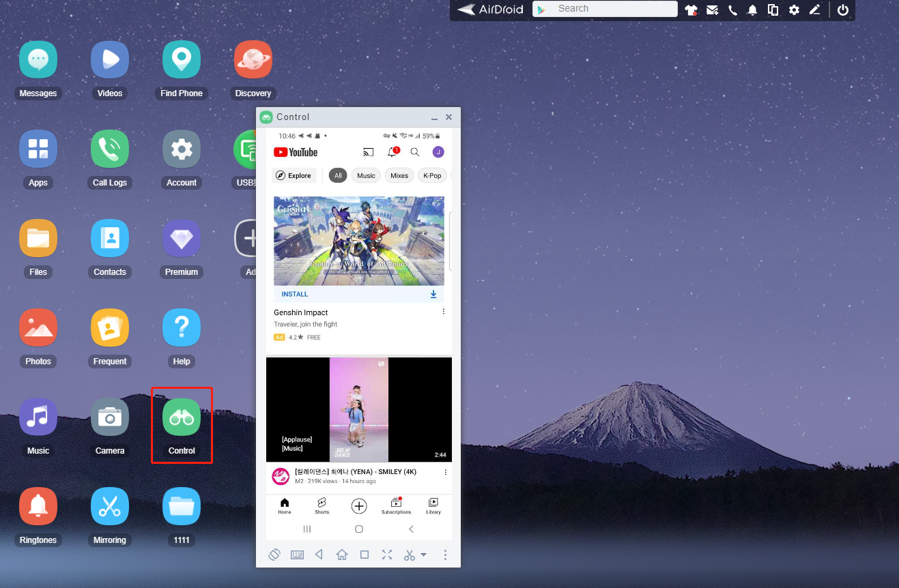Take a screenshot with the scissors icon

coord(408,555)
